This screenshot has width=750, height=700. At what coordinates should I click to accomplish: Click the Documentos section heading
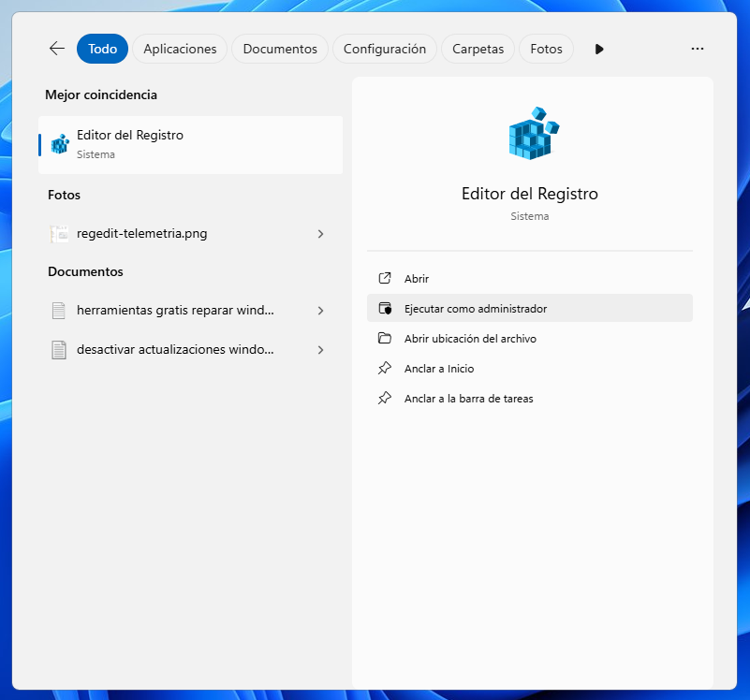(x=85, y=271)
